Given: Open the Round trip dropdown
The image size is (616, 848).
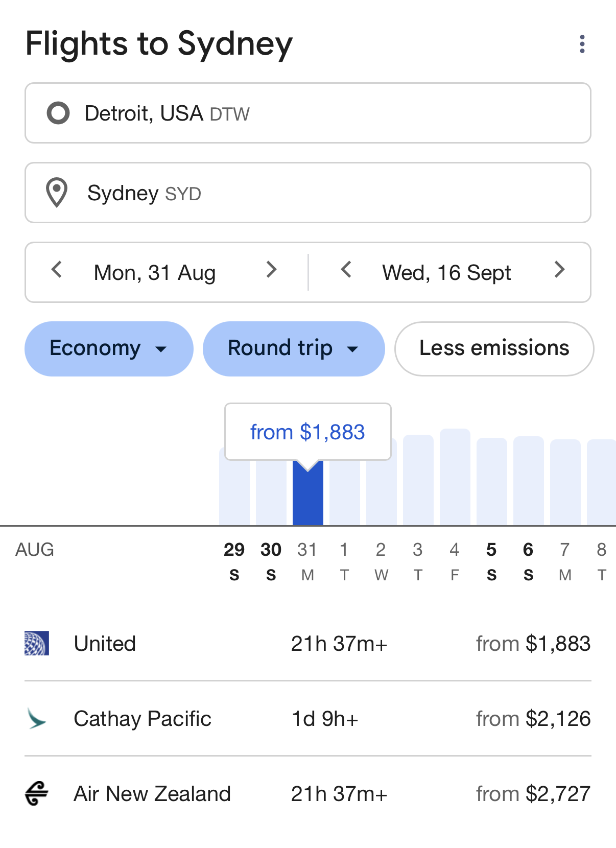Looking at the screenshot, I should pos(294,349).
